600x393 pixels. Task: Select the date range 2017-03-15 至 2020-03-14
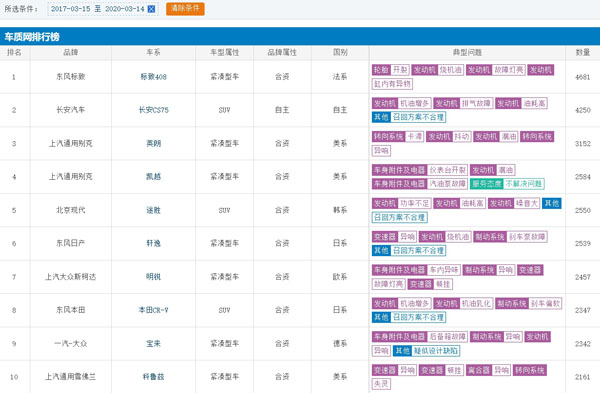[98, 9]
